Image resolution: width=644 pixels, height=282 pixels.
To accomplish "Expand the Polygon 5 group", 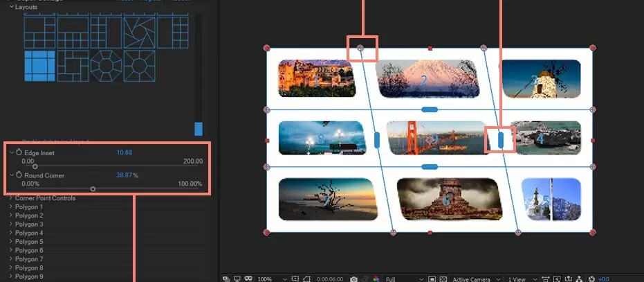I will tap(11, 242).
